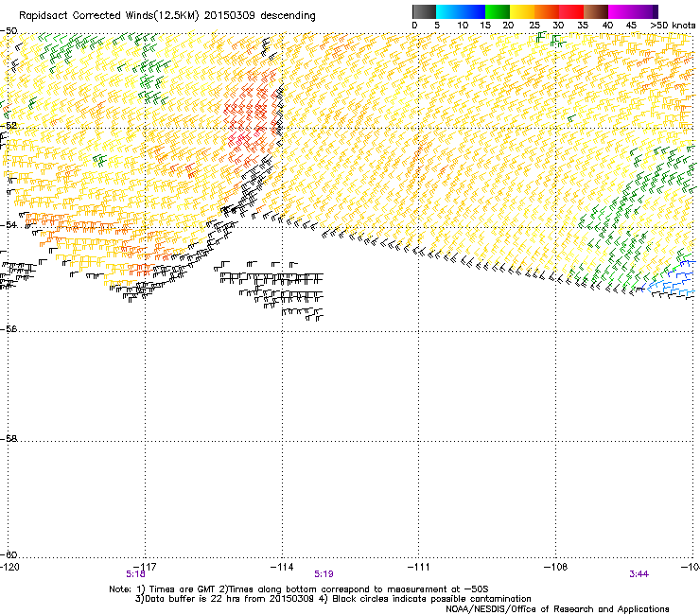Click the title 'Rapidscat Corrected Winds(12.5KM) 20150309 descending'

point(167,16)
